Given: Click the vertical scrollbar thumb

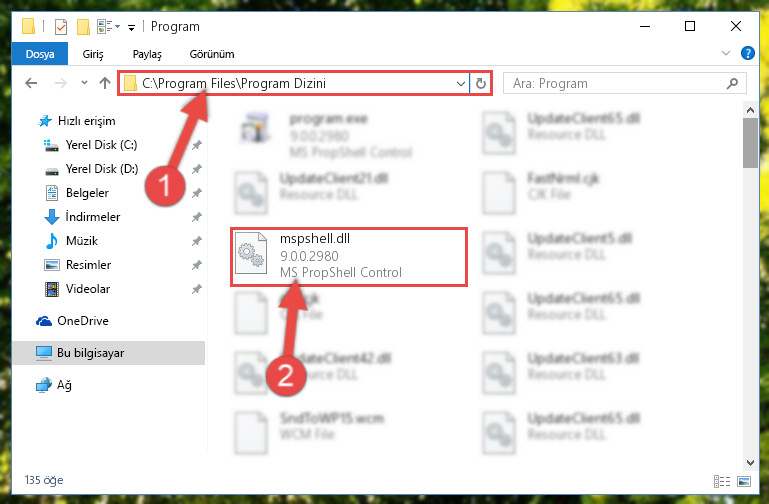Looking at the screenshot, I should (x=750, y=143).
